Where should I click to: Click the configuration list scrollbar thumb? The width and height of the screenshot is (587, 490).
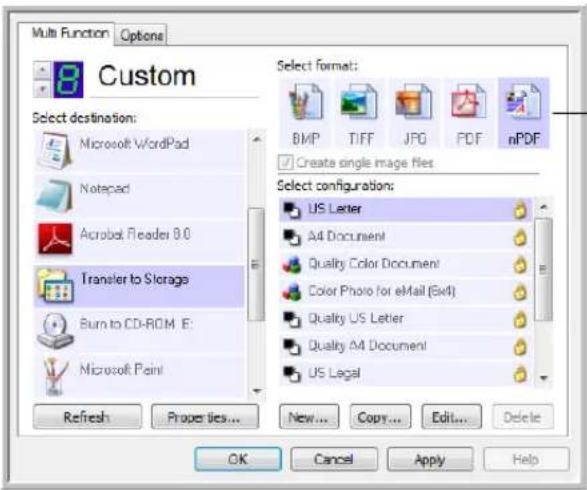tap(544, 269)
